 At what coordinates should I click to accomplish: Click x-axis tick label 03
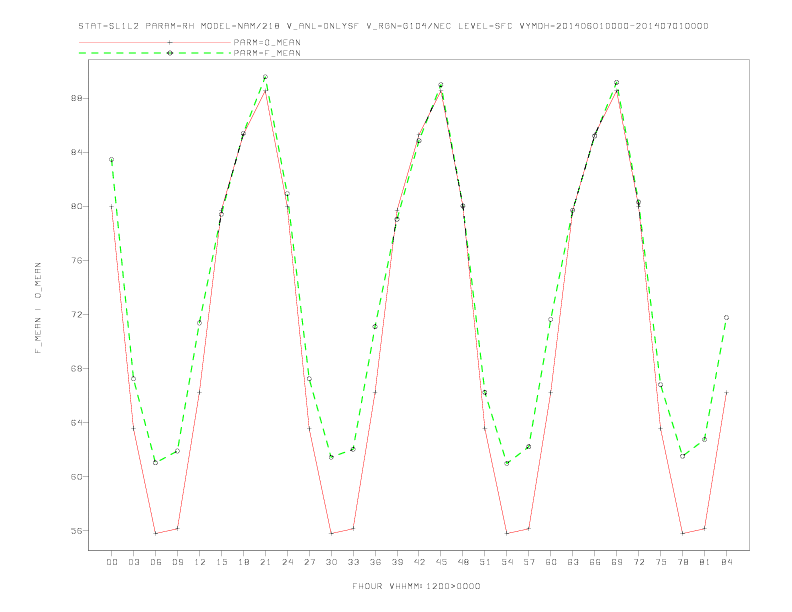click(x=133, y=562)
